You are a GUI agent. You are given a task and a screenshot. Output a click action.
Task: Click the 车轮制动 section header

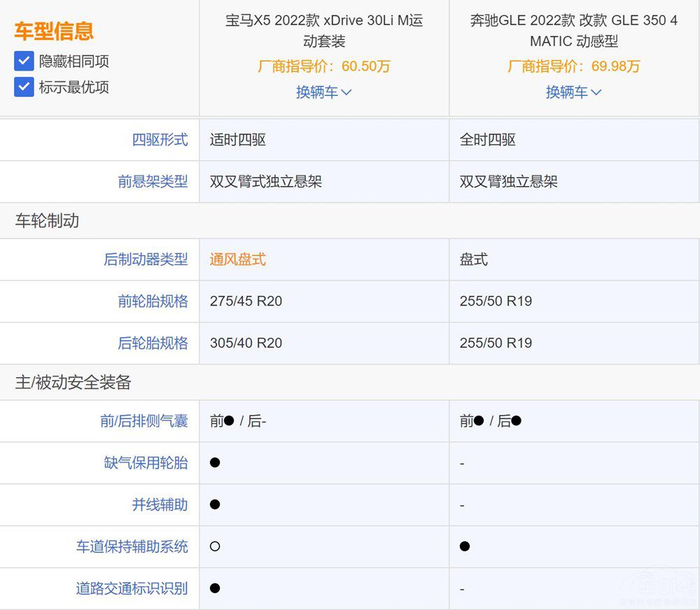click(x=47, y=221)
